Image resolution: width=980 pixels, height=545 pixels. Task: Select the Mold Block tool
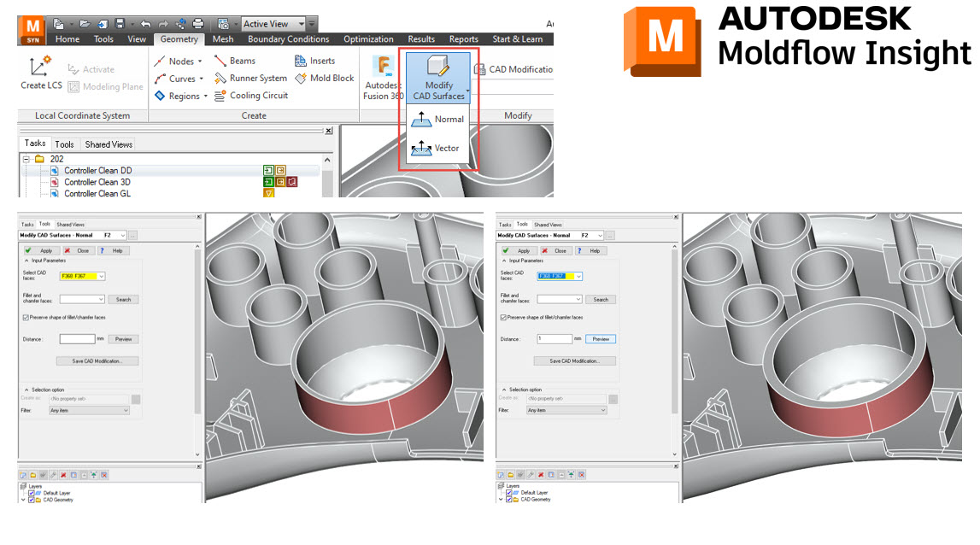pyautogui.click(x=325, y=78)
